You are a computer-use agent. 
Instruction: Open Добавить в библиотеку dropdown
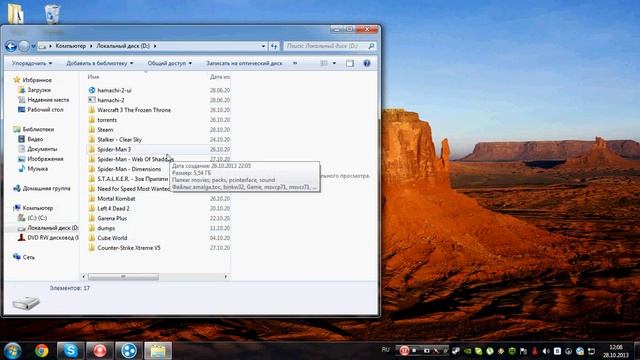(100, 63)
